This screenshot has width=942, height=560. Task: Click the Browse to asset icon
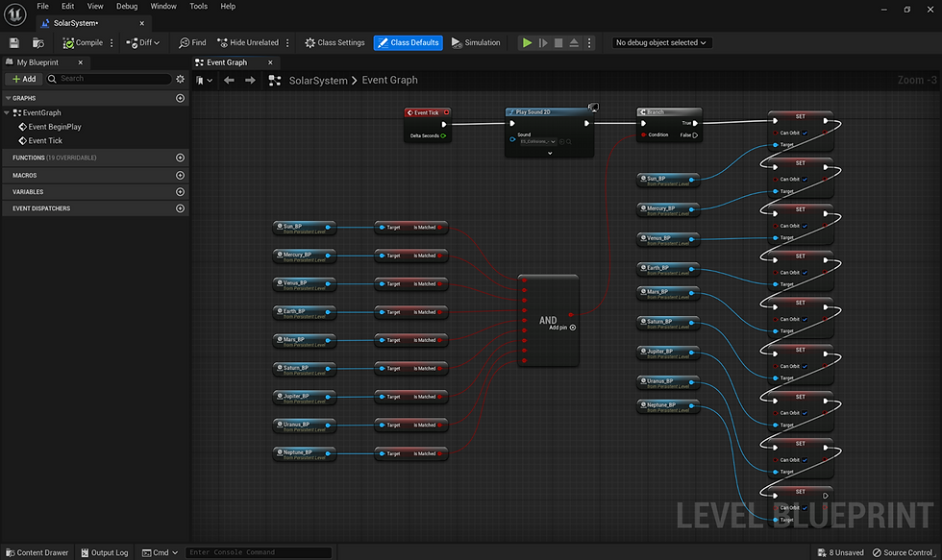tap(38, 42)
